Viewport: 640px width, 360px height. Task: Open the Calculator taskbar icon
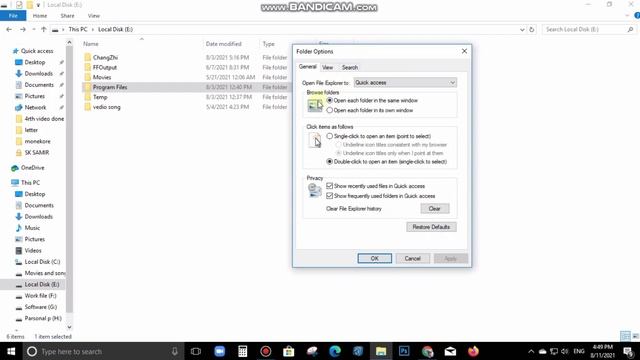[x=242, y=351]
